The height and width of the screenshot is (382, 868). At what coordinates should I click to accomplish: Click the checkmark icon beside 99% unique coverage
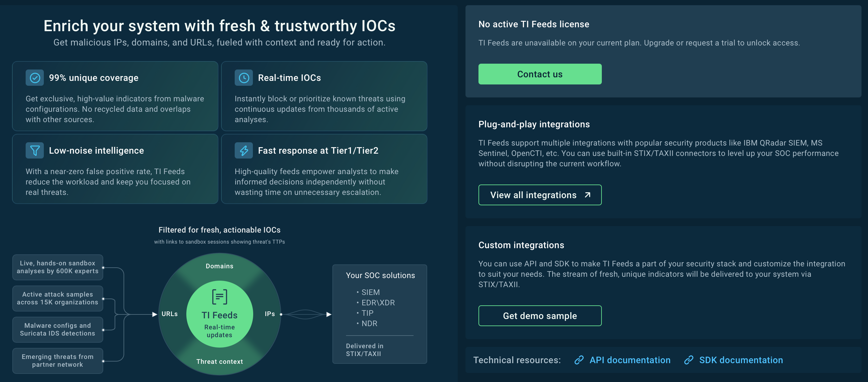[x=35, y=78]
